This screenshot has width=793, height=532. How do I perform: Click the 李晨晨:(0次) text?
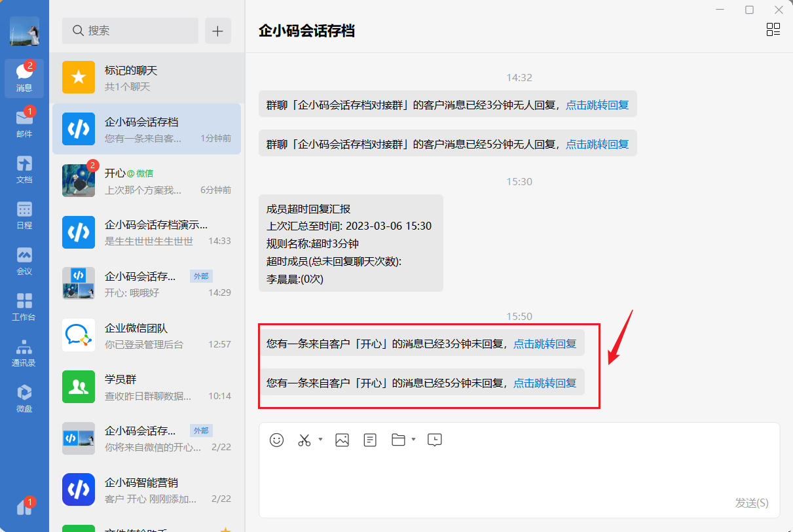[x=295, y=279]
